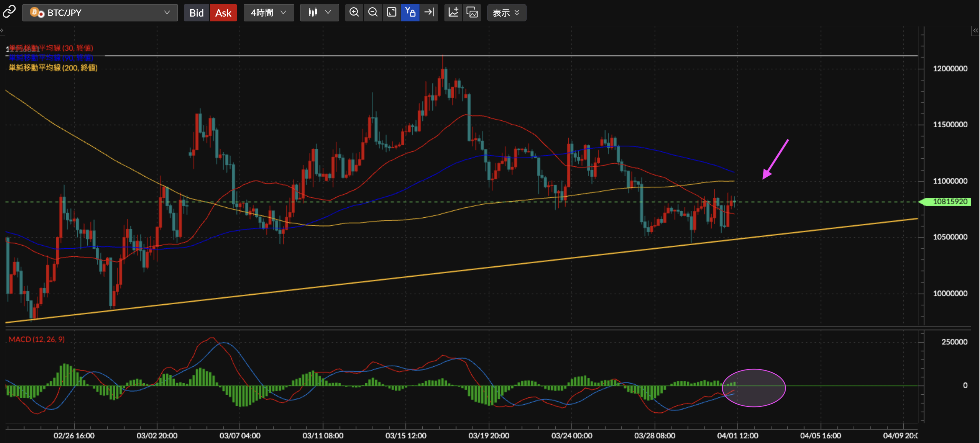980x443 pixels.
Task: Toggle the Y-axis lock button
Action: point(410,12)
